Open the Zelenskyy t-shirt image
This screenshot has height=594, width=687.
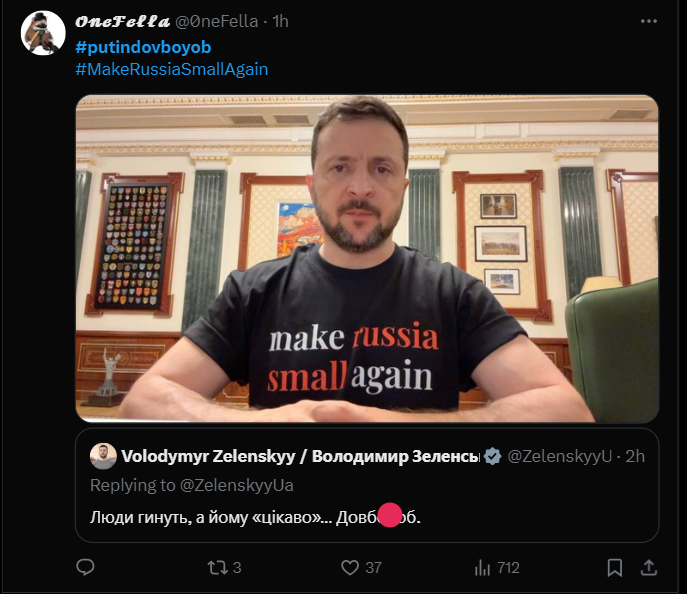click(x=367, y=258)
